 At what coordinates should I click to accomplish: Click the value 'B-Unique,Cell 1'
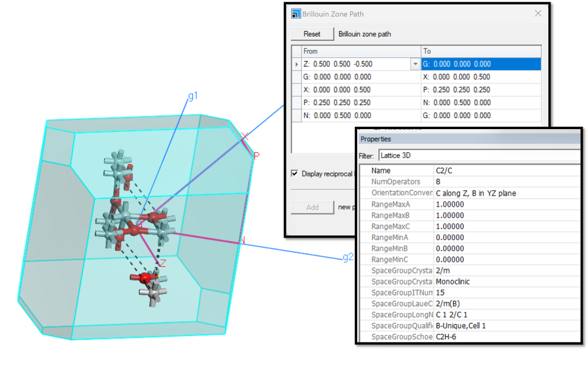[x=461, y=326]
